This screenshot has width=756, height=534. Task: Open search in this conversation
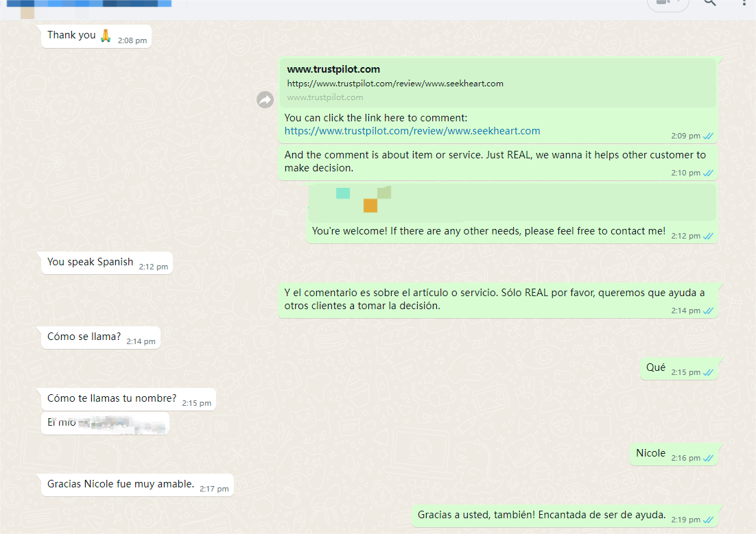[709, 3]
